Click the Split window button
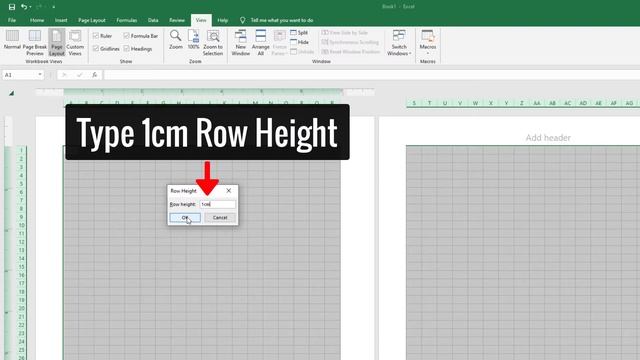This screenshot has width=640, height=360. coord(299,32)
